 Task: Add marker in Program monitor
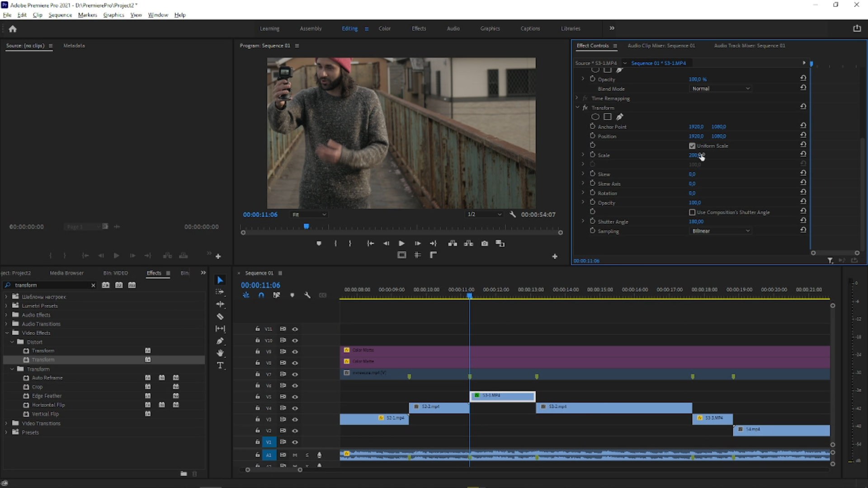click(x=319, y=244)
